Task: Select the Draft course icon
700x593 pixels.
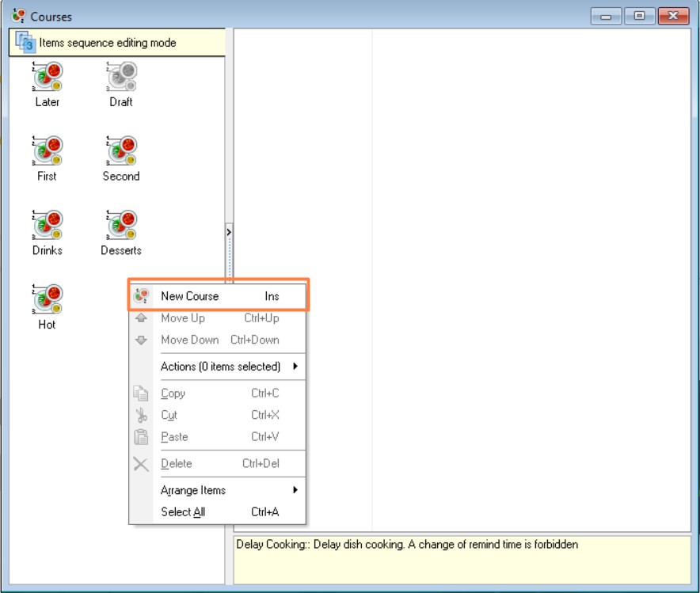Action: (x=121, y=77)
